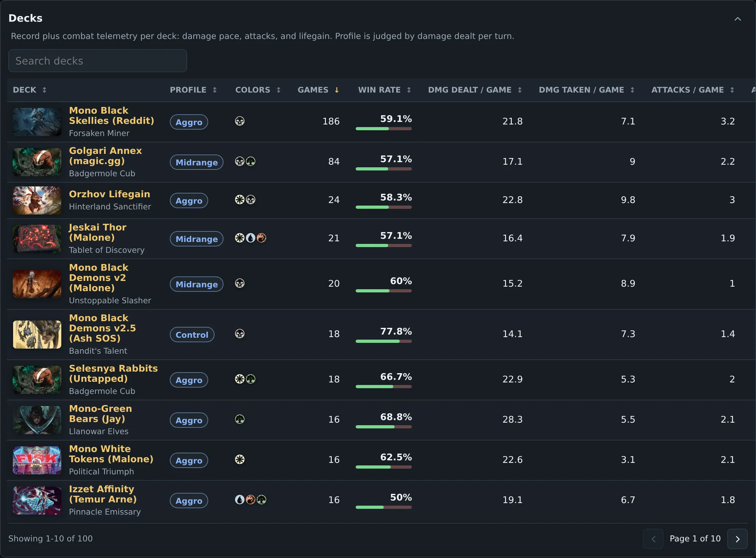Click black mana icon on Skellies row

point(240,121)
